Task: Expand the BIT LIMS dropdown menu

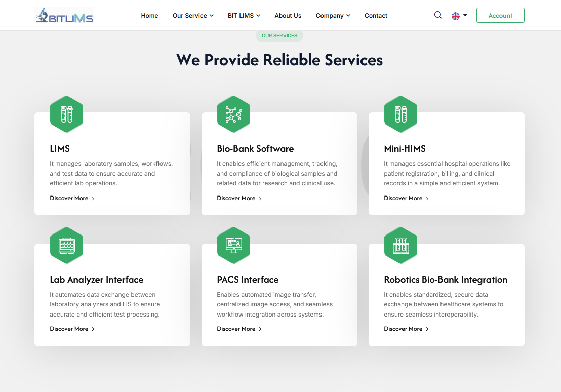Action: click(x=244, y=16)
